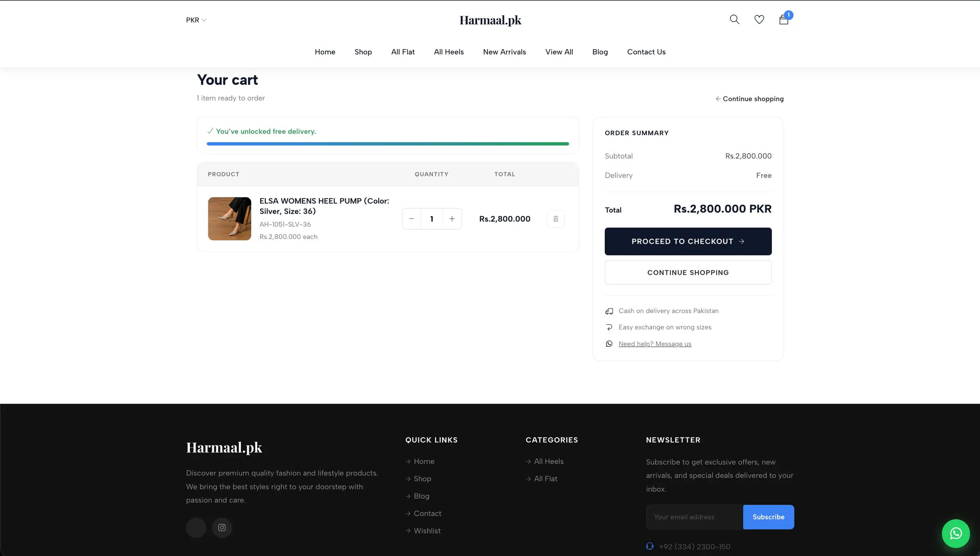Open Instagram icon in the footer
Screen dimensions: 980x556
pos(222,527)
